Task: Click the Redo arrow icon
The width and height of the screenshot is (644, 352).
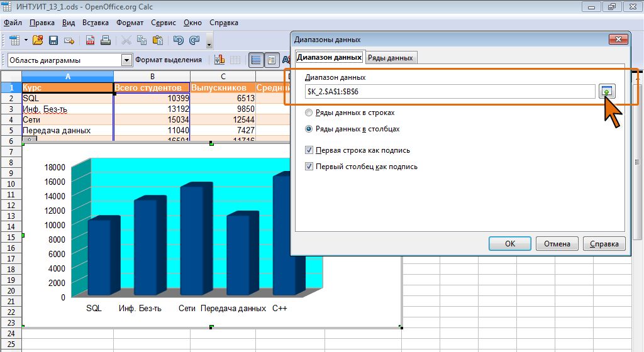Action: pos(194,40)
